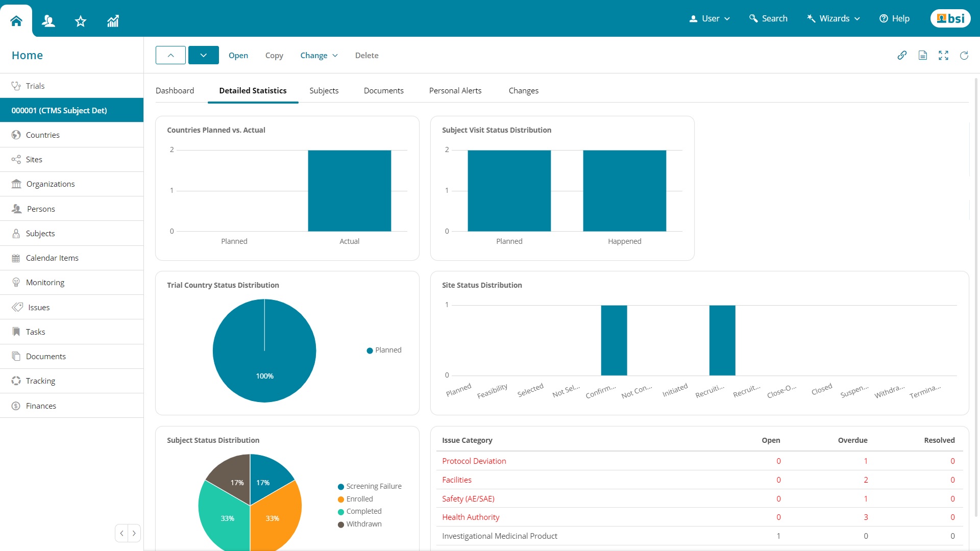Open favorites via the star icon

(x=80, y=21)
